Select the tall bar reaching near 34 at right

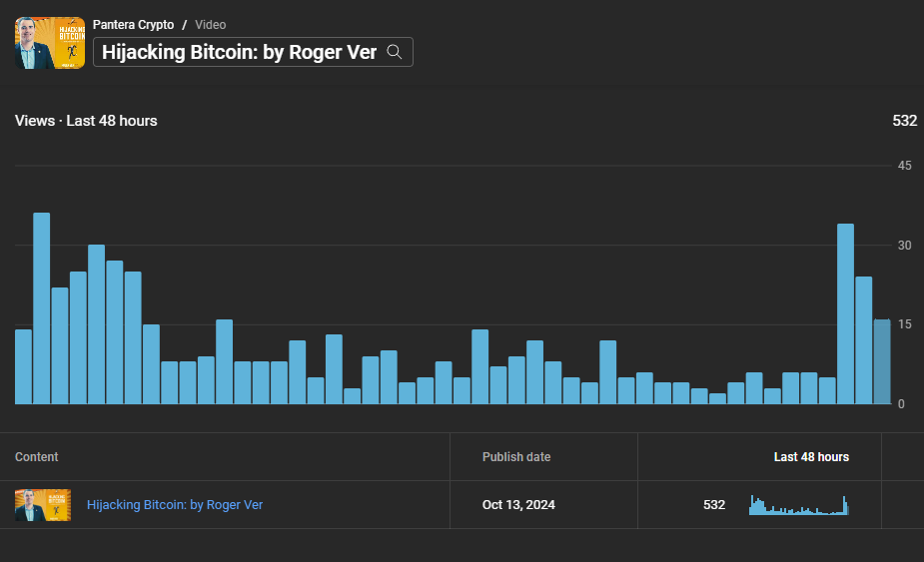846,314
